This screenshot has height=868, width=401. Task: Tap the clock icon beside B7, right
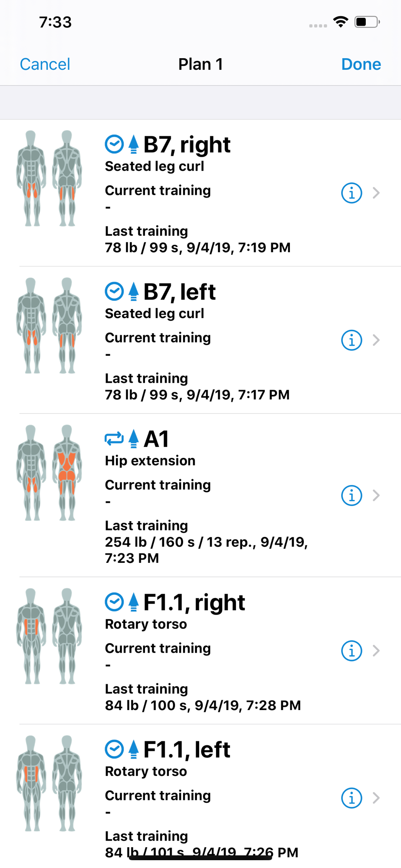click(115, 145)
